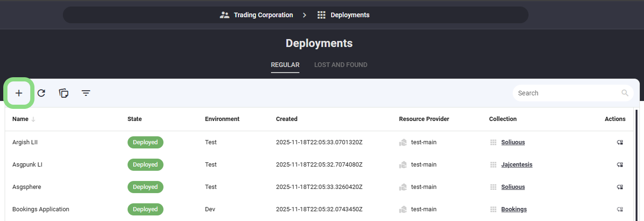Sort by the Created column header
The width and height of the screenshot is (644, 221).
point(286,119)
